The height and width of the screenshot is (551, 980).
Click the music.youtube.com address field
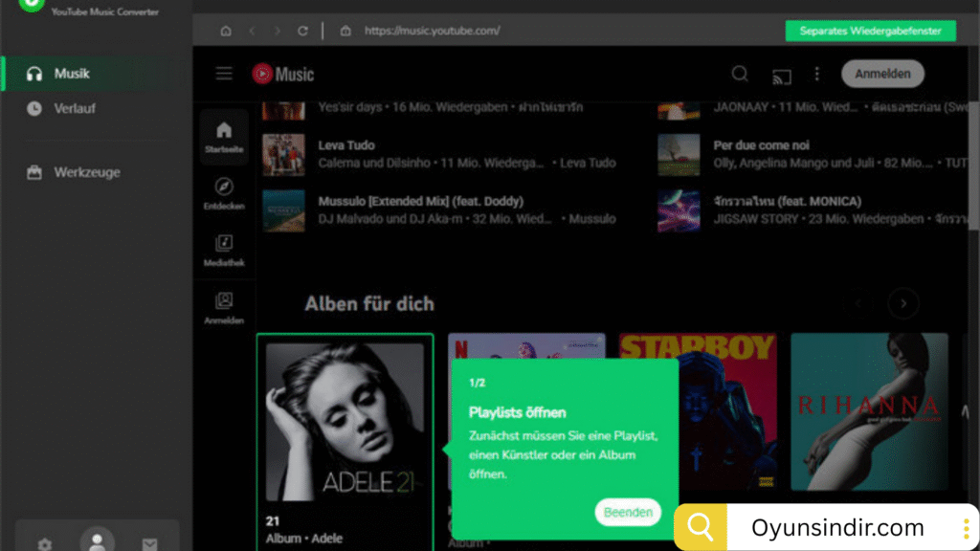click(x=433, y=31)
